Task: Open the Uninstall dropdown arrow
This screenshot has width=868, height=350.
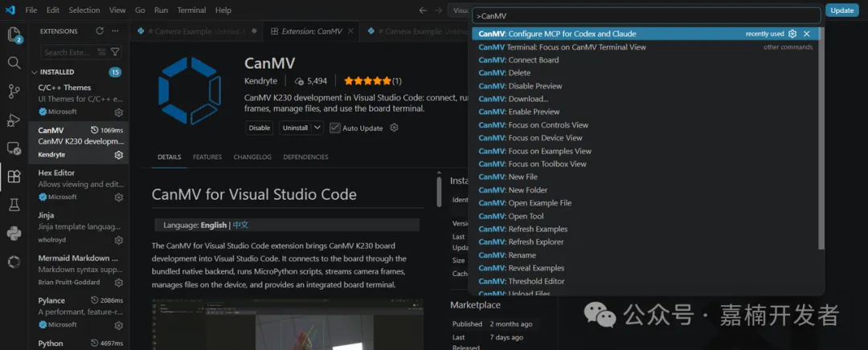Action: 317,128
